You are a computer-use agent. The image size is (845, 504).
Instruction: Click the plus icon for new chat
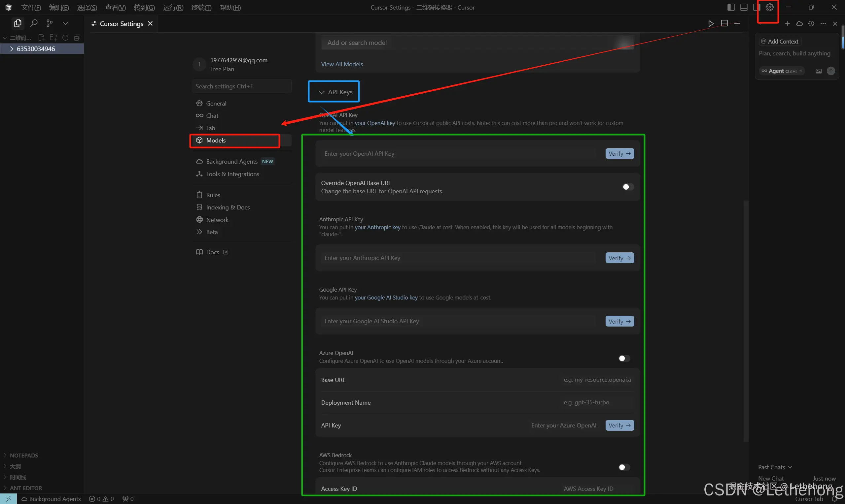(x=787, y=23)
